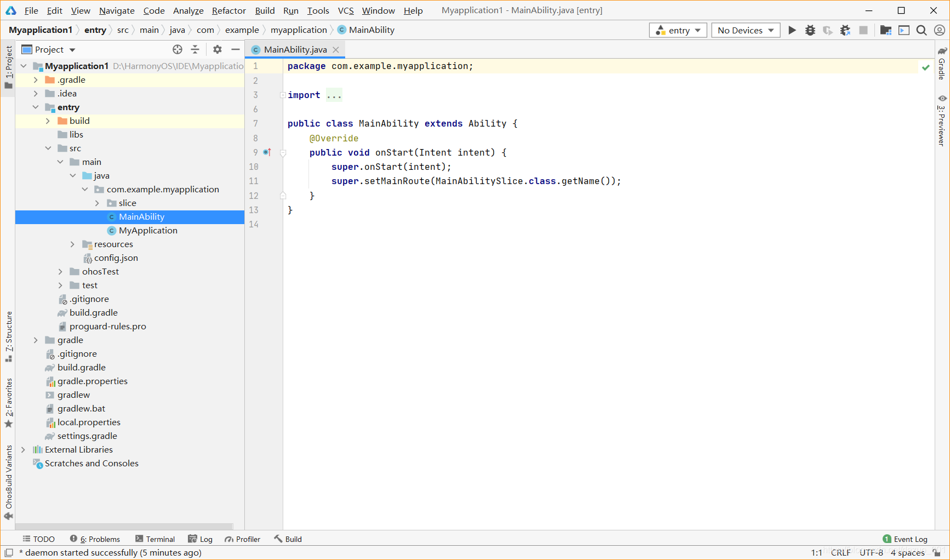950x560 pixels.
Task: Select the MainAbility.java editor tab
Action: 295,50
